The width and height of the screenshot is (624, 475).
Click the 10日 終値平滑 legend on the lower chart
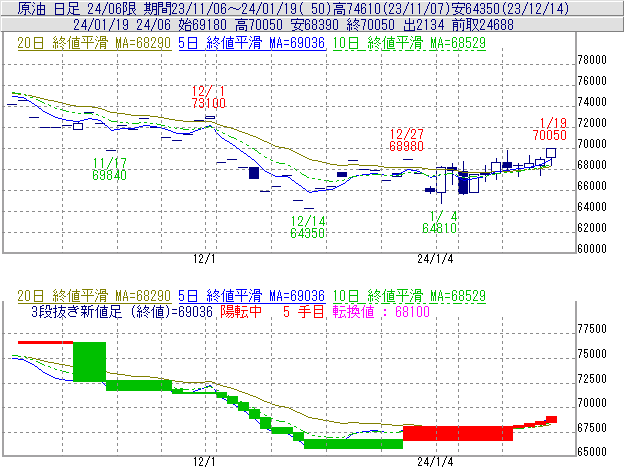click(x=409, y=296)
